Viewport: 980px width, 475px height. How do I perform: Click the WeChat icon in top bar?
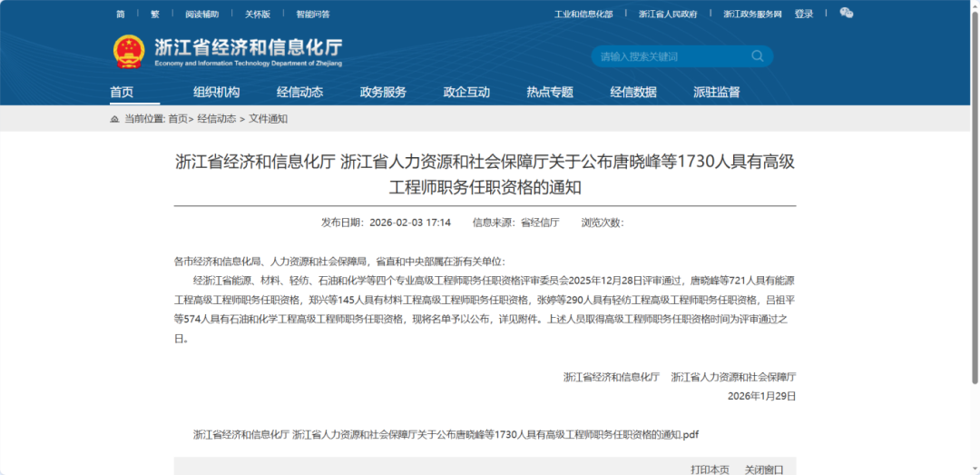pyautogui.click(x=846, y=14)
